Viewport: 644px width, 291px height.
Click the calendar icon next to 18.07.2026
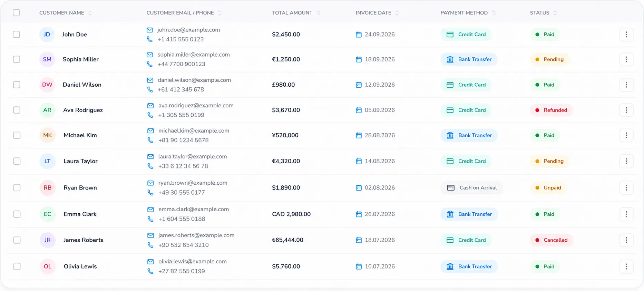[359, 240]
